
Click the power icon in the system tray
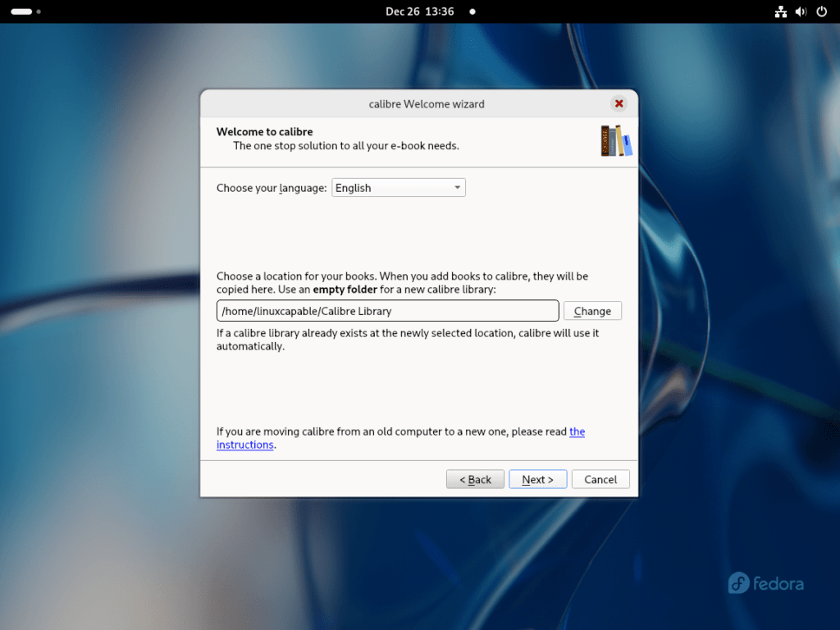click(821, 11)
